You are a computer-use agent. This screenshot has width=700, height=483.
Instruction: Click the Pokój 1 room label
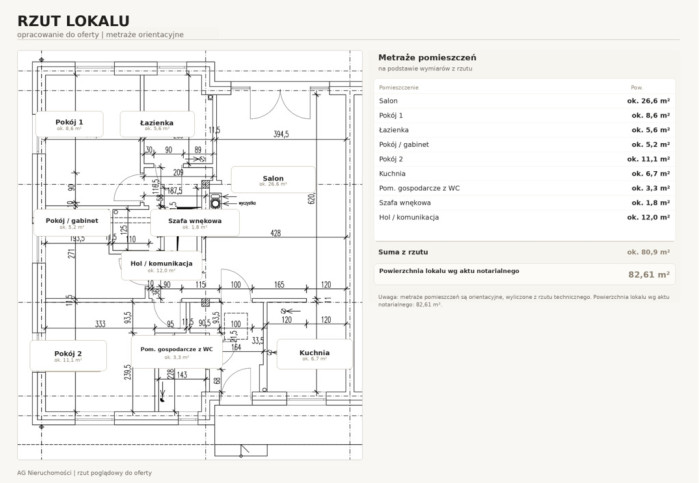pyautogui.click(x=69, y=124)
